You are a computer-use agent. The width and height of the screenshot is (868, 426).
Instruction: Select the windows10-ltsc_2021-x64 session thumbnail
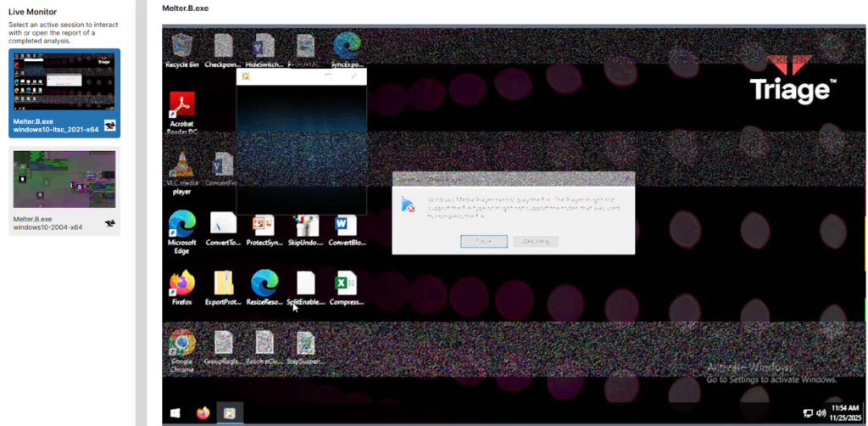(64, 92)
